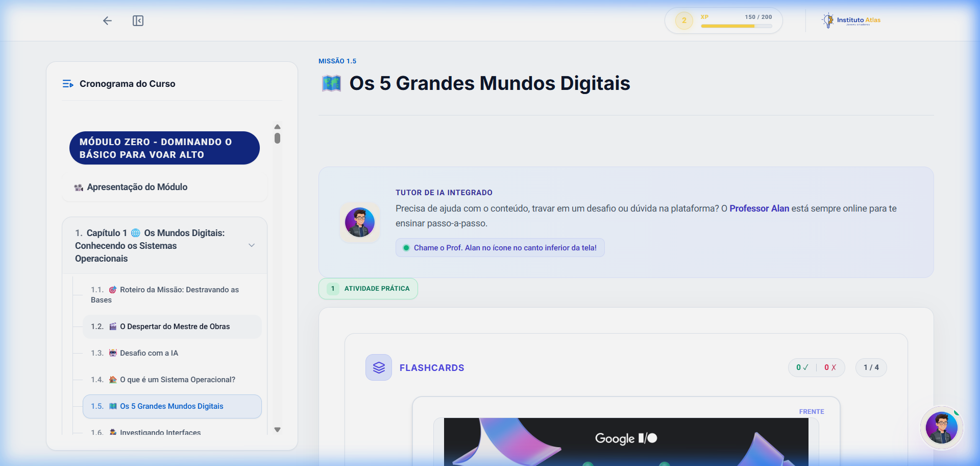Screen dimensions: 980x466
Task: Click the course list scrollbar down arrow
Action: [x=277, y=430]
